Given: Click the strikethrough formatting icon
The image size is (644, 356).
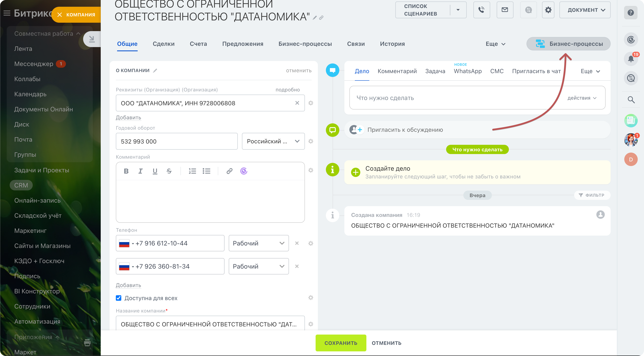Looking at the screenshot, I should pyautogui.click(x=169, y=171).
